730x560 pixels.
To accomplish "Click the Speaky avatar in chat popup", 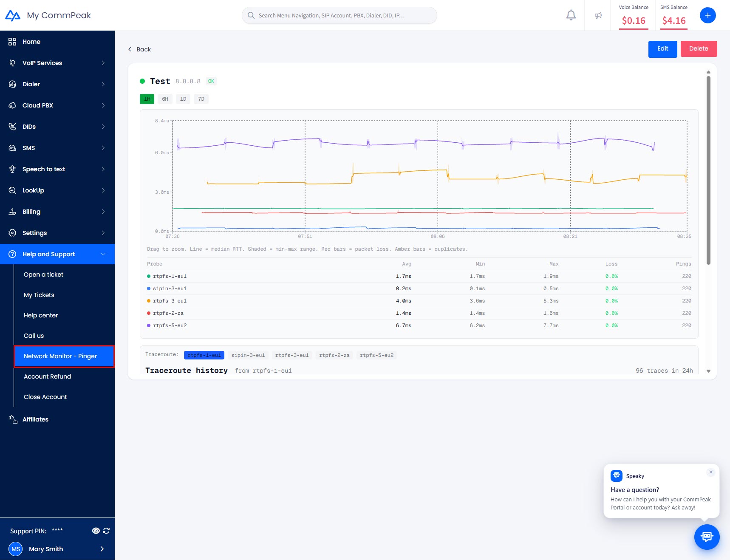I will (617, 476).
